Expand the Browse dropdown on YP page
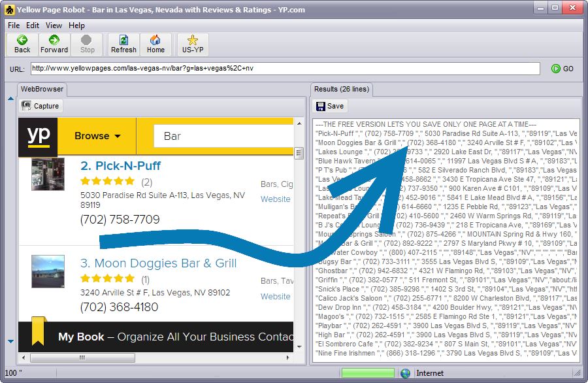Viewport: 588px width, 383px height. pos(97,136)
